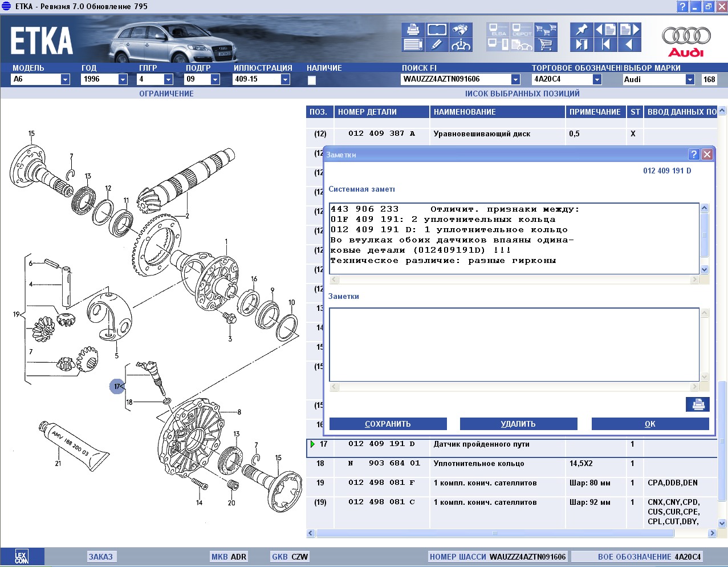Open the ПОДГР dropdown
Viewport: 728px width, 567px height.
point(215,79)
